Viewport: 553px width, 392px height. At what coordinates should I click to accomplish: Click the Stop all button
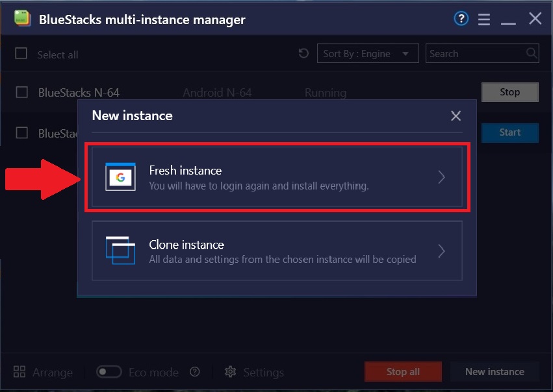(x=403, y=372)
